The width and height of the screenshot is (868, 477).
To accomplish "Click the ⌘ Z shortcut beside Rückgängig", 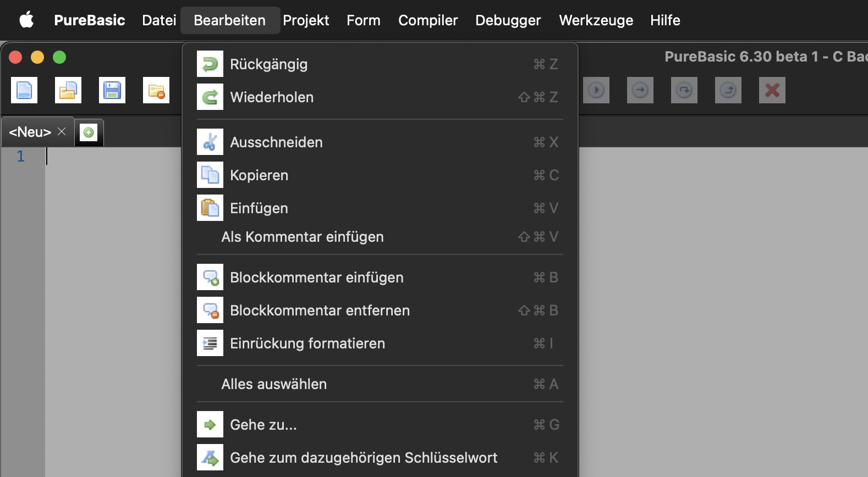I will [x=546, y=64].
